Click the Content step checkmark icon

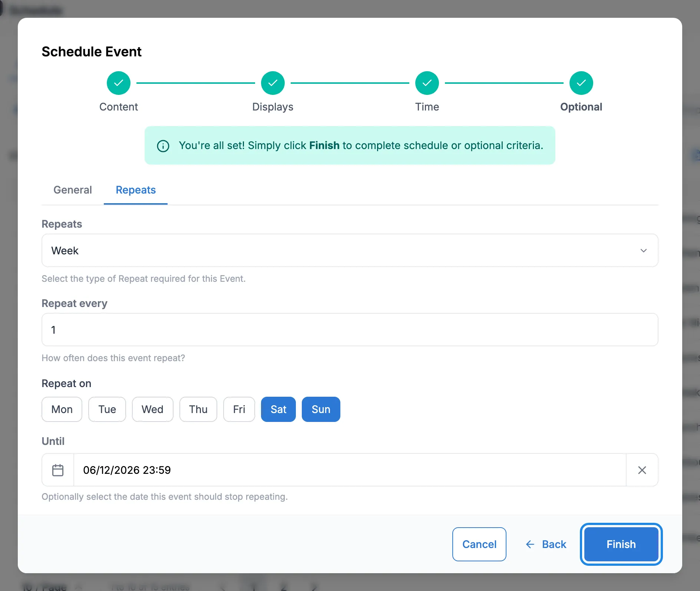click(119, 83)
